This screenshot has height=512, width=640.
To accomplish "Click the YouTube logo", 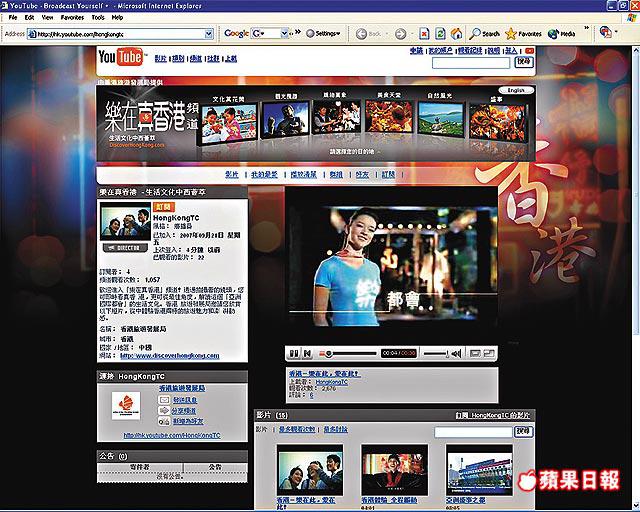I will click(121, 57).
